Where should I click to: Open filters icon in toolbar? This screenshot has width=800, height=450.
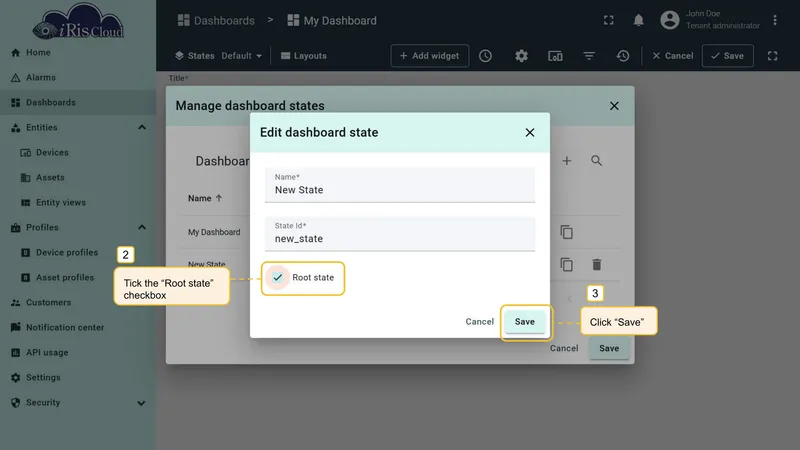589,56
